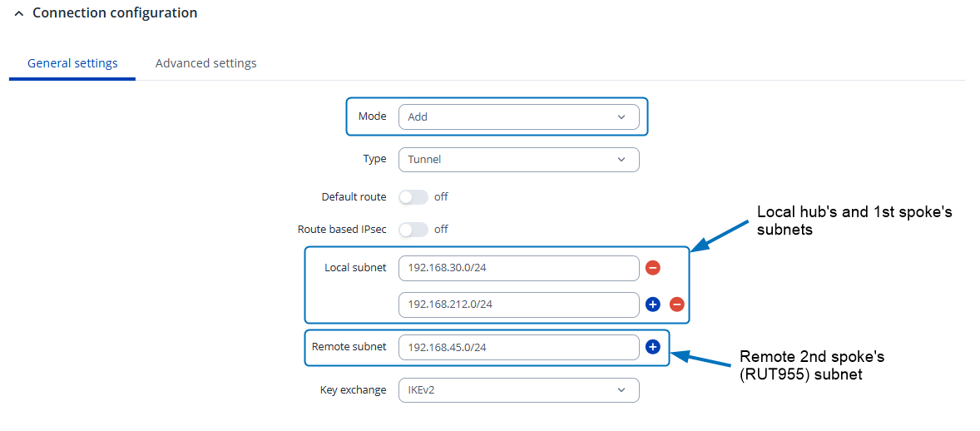Click the second Local subnet field 192.168.212.0/24
980x431 pixels.
518,305
